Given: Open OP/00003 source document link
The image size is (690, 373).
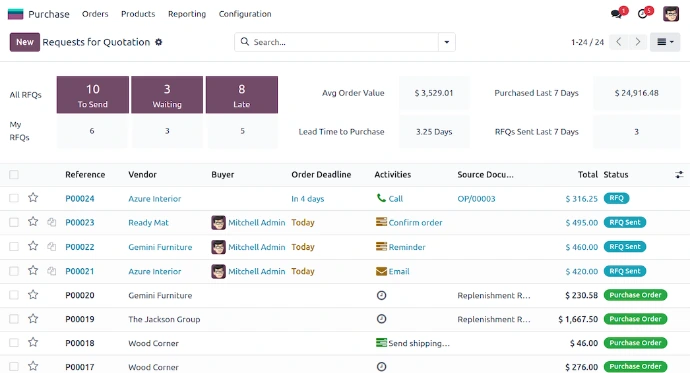Looking at the screenshot, I should pos(476,198).
